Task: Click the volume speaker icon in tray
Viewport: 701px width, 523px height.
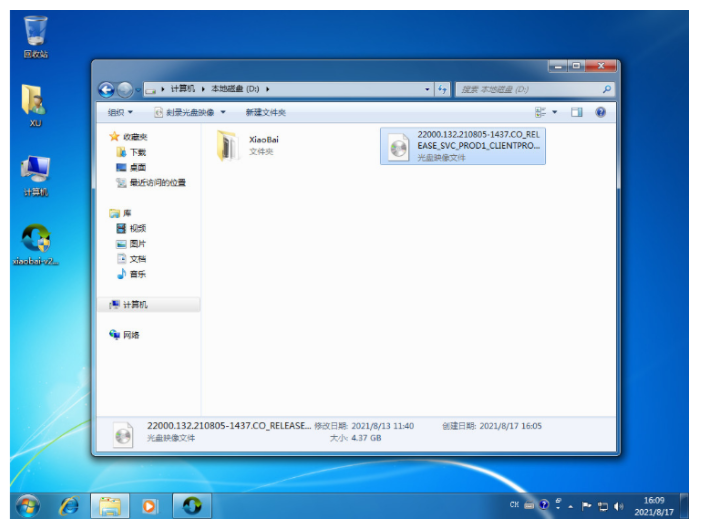Action: [619, 506]
